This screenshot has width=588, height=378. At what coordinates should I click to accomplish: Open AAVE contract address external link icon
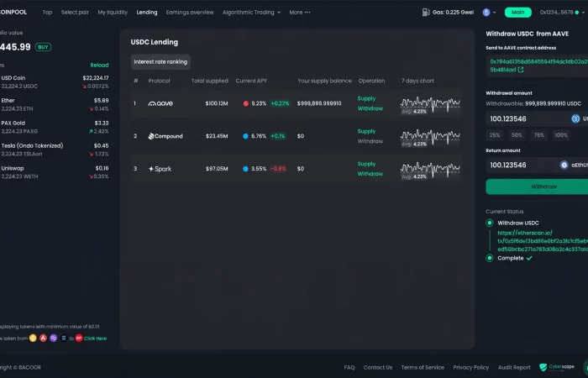521,70
